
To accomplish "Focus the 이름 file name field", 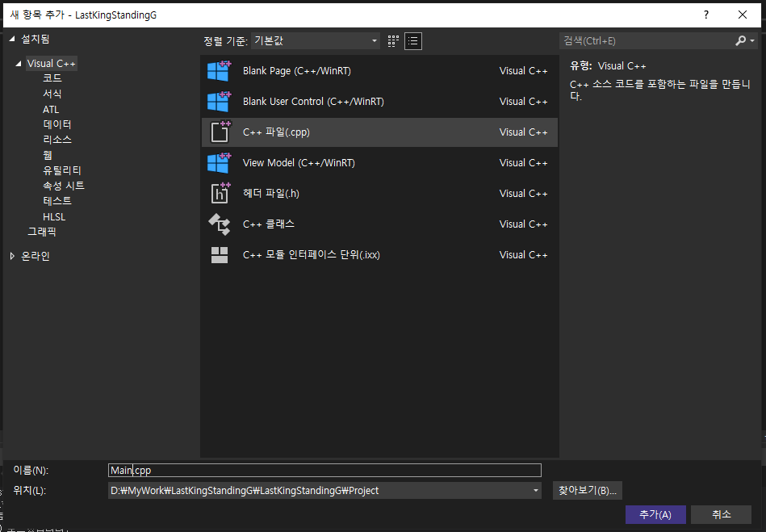I will pos(324,471).
